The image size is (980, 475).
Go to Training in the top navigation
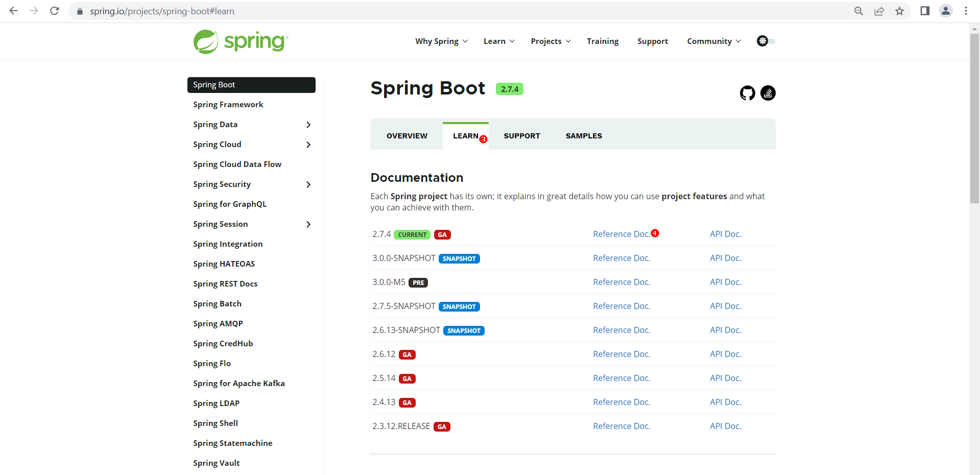(x=603, y=41)
